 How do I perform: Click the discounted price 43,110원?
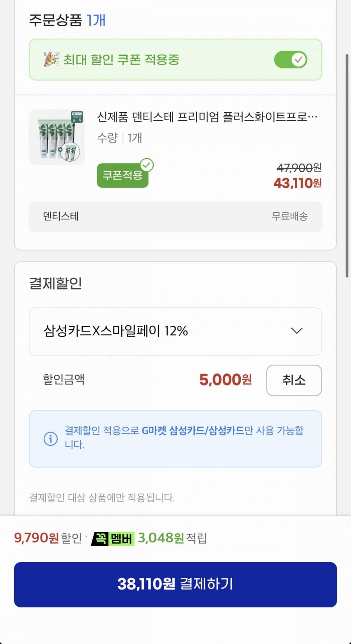298,183
